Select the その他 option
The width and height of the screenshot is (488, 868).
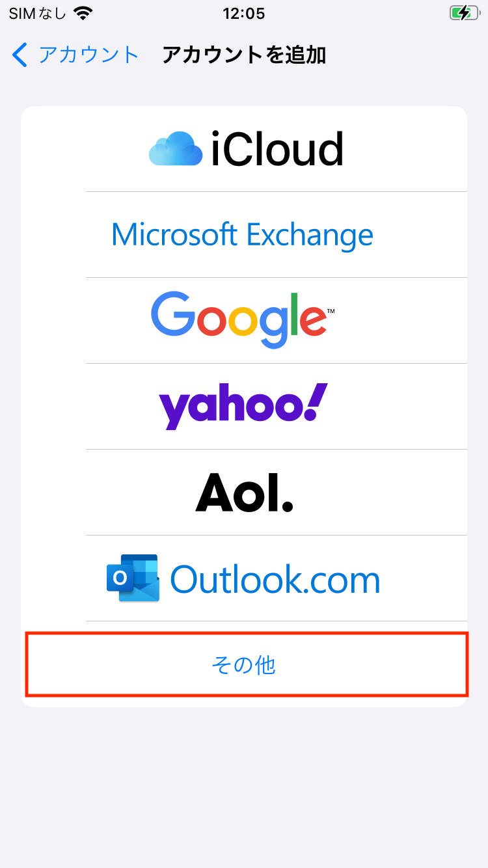246,664
